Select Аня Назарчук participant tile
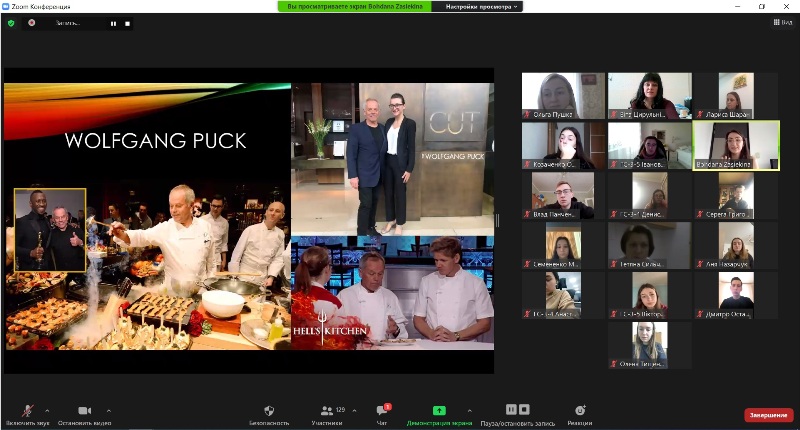 [x=736, y=245]
